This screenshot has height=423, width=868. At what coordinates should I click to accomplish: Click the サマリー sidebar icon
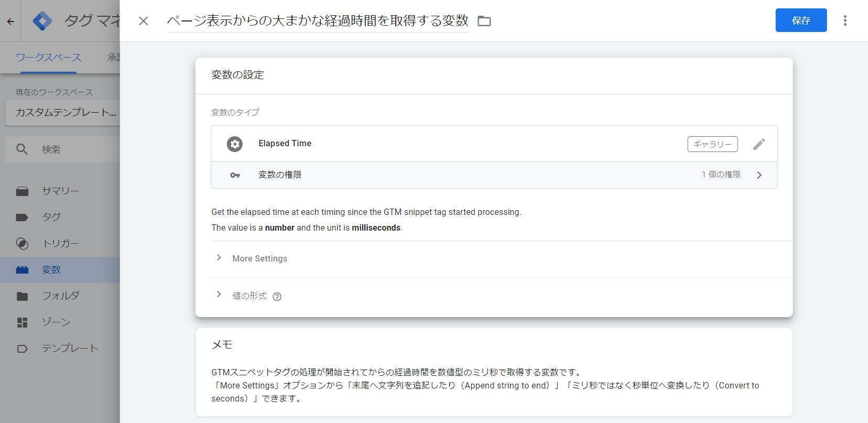click(22, 191)
